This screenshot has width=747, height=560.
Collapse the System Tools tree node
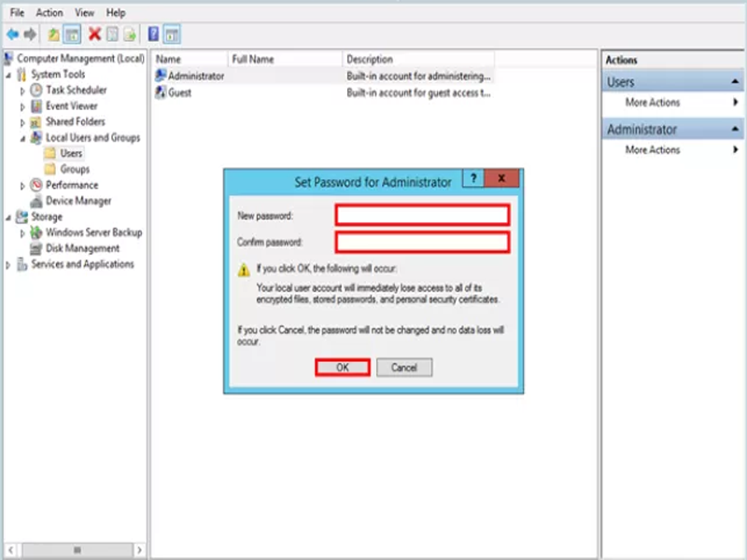click(x=8, y=76)
